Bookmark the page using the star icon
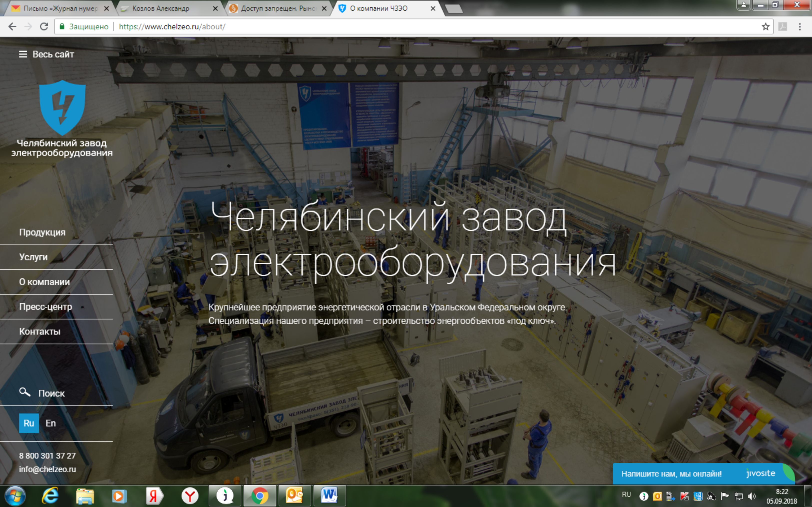This screenshot has width=812, height=507. 765,26
